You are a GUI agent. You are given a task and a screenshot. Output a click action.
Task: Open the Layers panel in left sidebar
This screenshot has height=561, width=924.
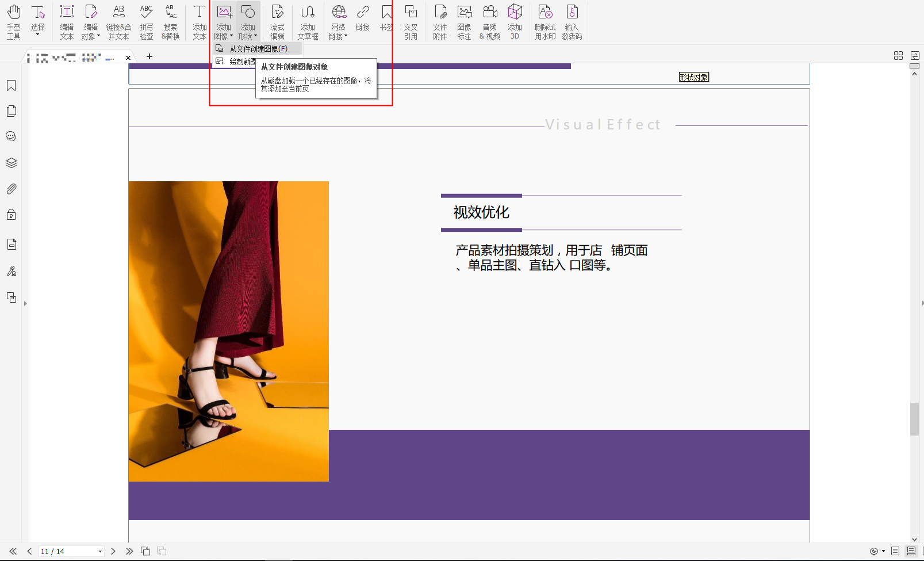coord(11,163)
